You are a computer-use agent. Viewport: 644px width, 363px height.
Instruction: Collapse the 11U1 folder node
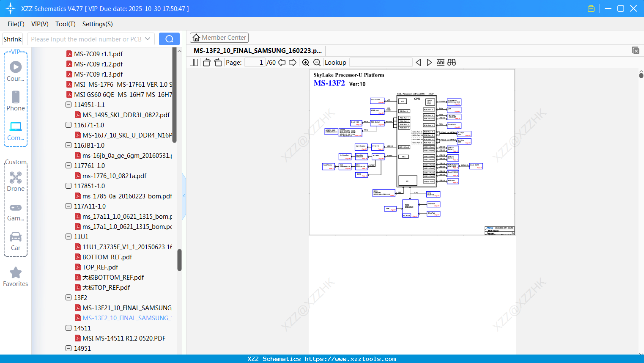tap(69, 236)
